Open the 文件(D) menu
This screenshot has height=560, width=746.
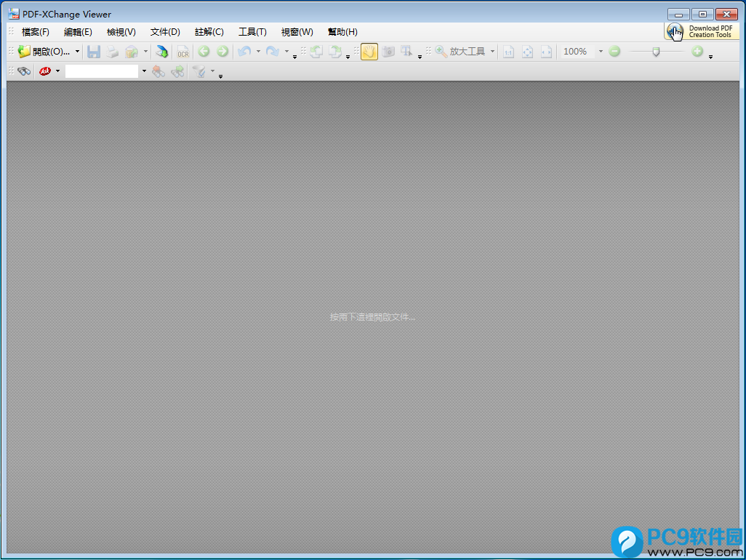point(165,32)
